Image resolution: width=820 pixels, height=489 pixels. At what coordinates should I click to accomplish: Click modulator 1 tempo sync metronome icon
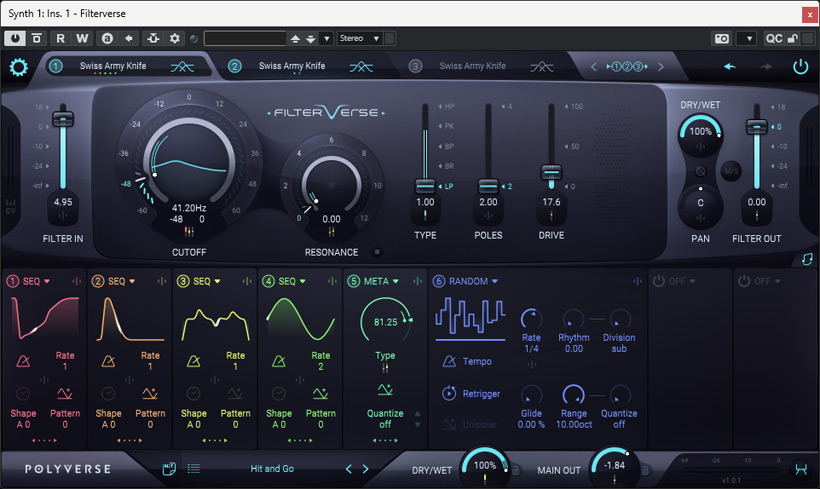pos(23,361)
